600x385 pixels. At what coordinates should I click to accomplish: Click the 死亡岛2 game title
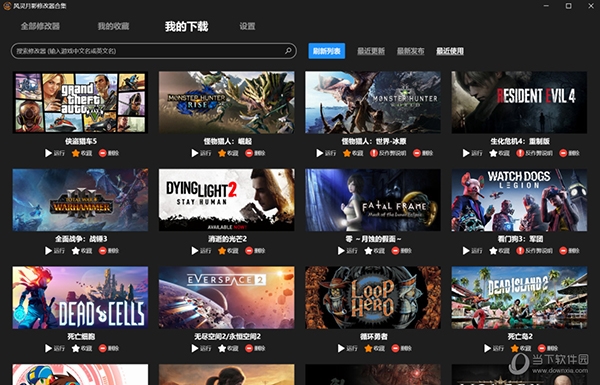(520, 336)
